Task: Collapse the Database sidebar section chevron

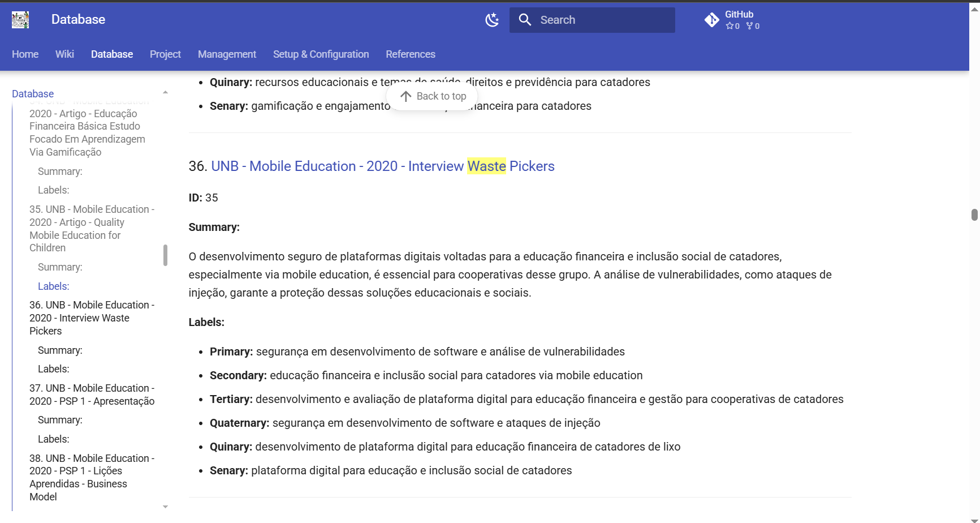Action: [165, 91]
